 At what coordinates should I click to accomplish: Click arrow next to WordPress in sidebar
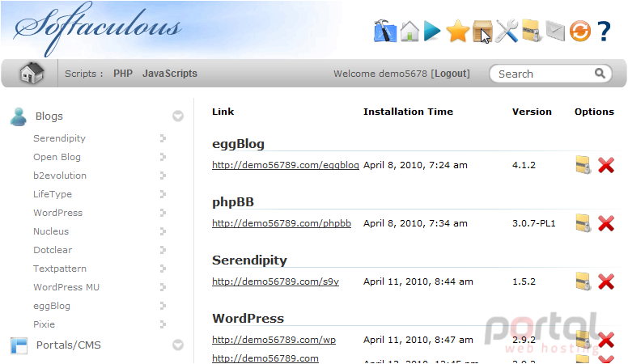(x=163, y=213)
